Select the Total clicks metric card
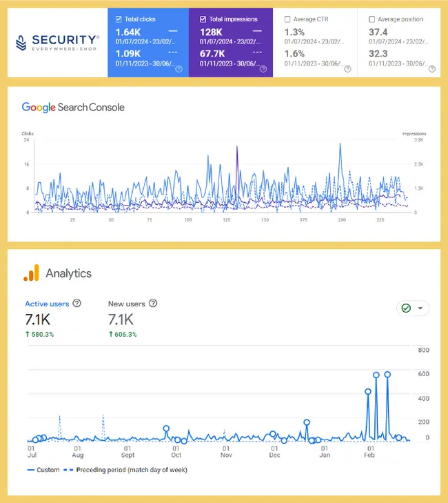This screenshot has width=448, height=503. pos(148,43)
